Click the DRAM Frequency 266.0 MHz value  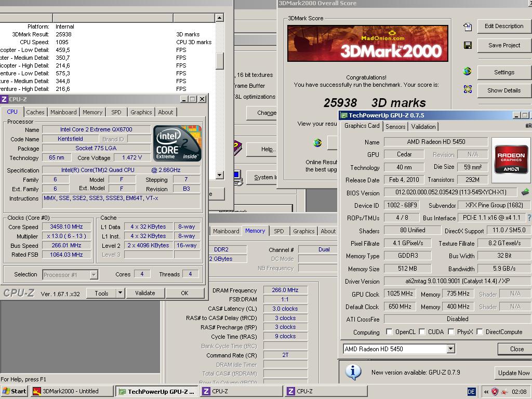pos(285,290)
